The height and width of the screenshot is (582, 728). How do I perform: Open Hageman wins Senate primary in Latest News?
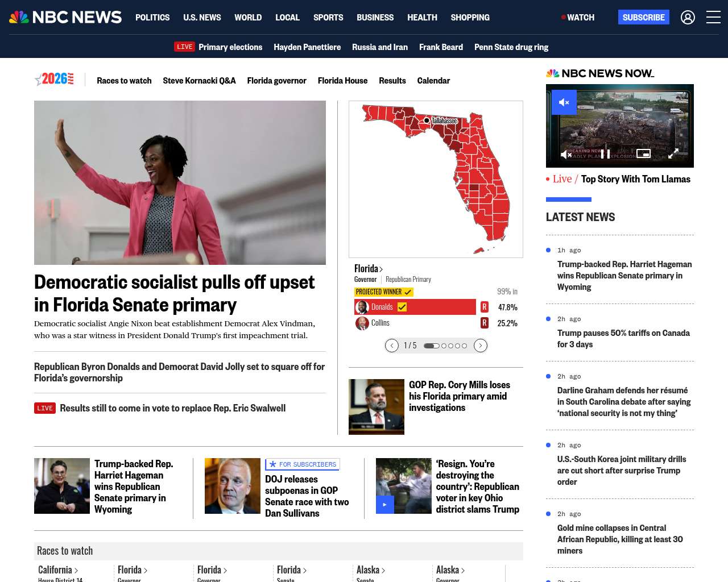point(624,276)
